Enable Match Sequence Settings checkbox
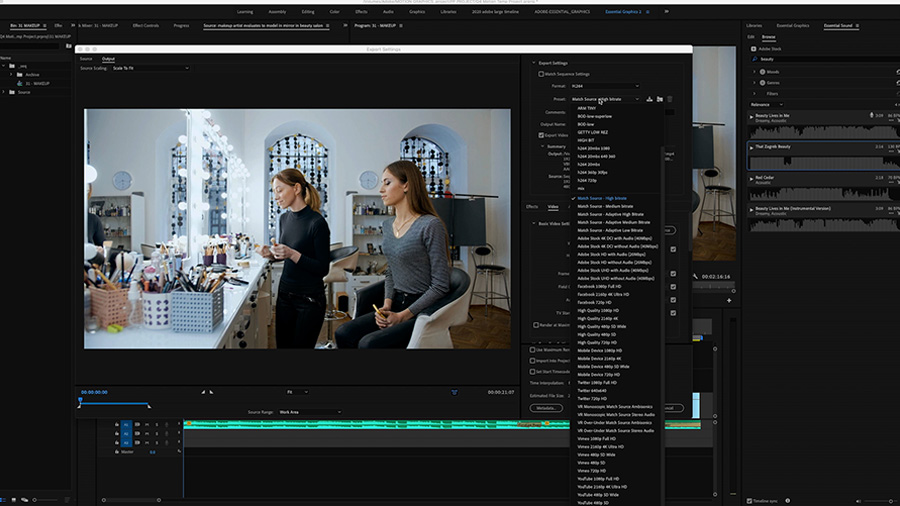Image resolution: width=900 pixels, height=506 pixels. [x=542, y=74]
